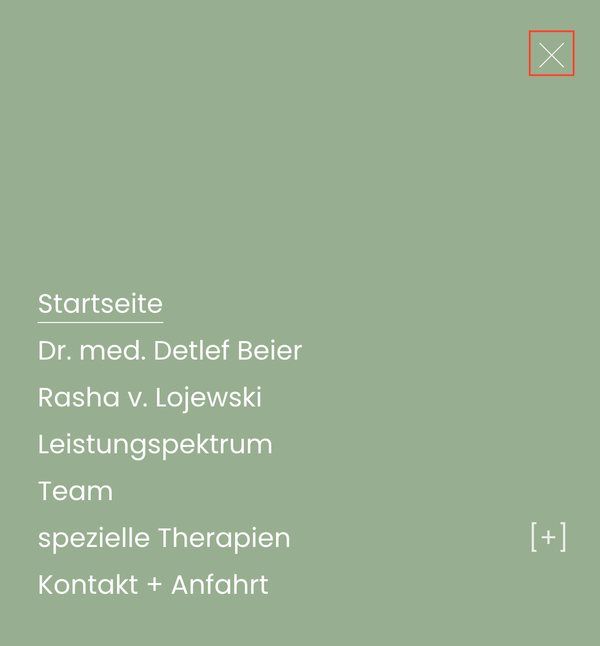Select Leistungspektrum in the menu
This screenshot has height=646, width=600.
155,444
